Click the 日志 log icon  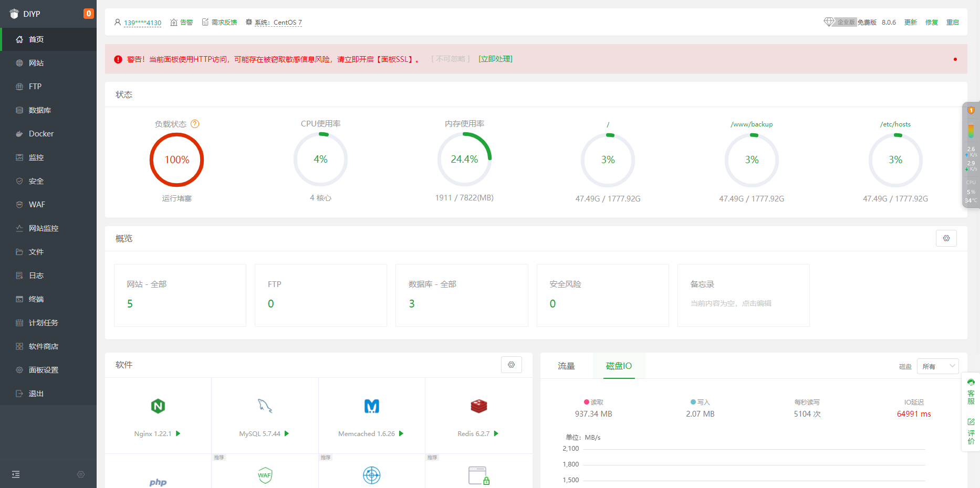pos(19,275)
